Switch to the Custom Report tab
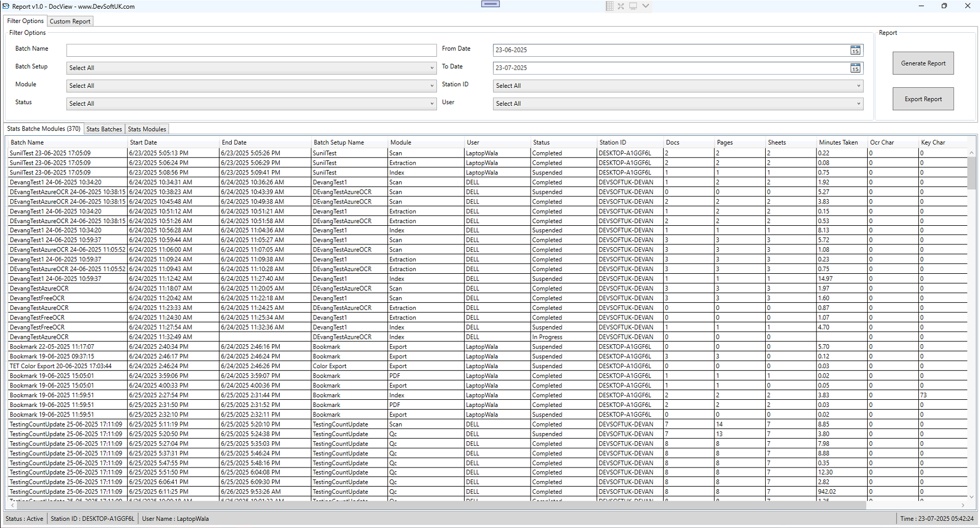Viewport: 980px width, 528px height. pyautogui.click(x=70, y=21)
